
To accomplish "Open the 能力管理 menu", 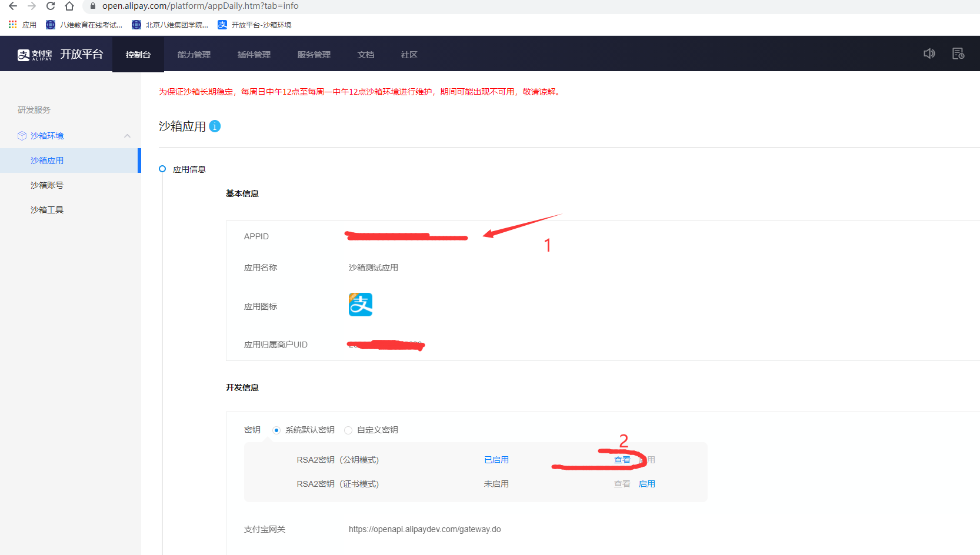I will tap(194, 55).
